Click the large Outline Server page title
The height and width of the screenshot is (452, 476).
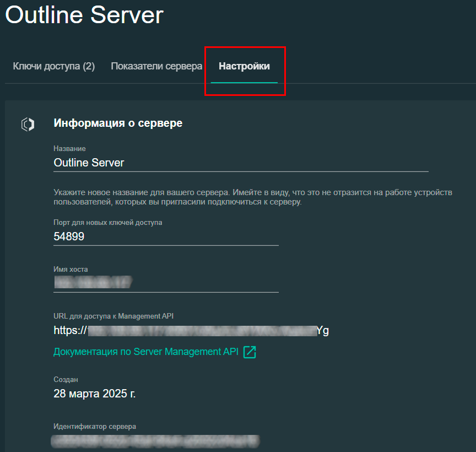84,15
